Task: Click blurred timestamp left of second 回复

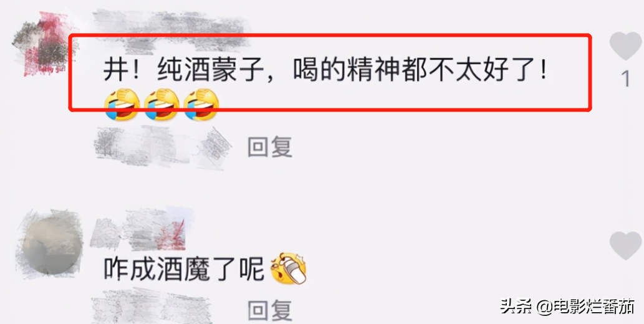Action: tap(152, 306)
